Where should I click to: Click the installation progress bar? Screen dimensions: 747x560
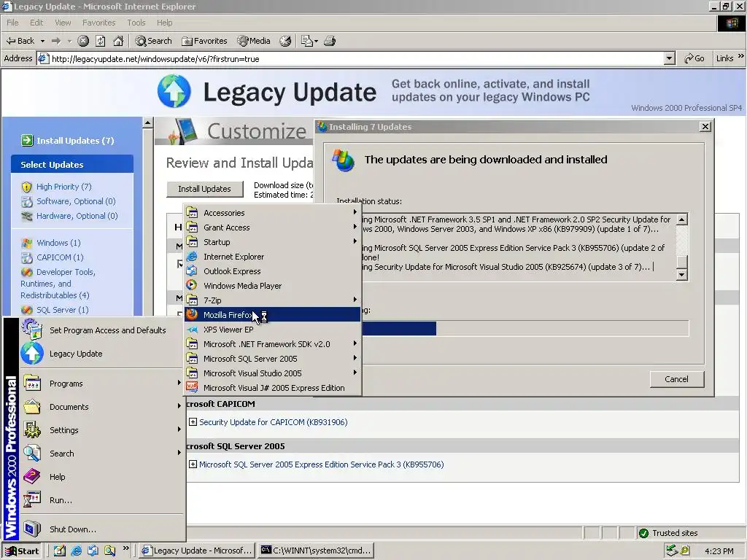(524, 328)
